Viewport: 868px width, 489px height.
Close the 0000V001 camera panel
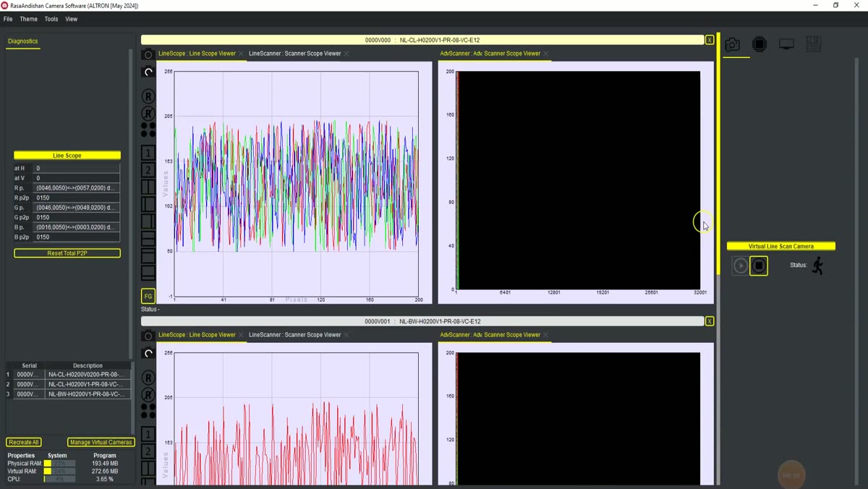(710, 321)
